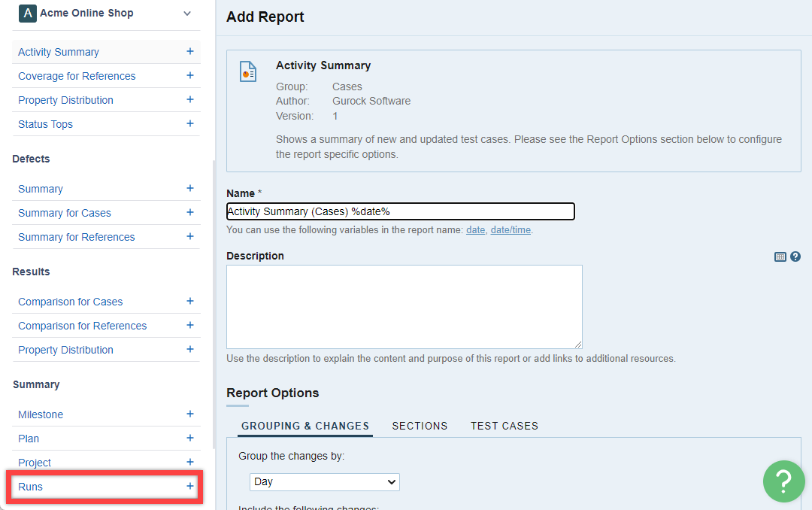This screenshot has height=510, width=812.
Task: Expand the Acme Online Shop project dropdown
Action: click(x=187, y=14)
